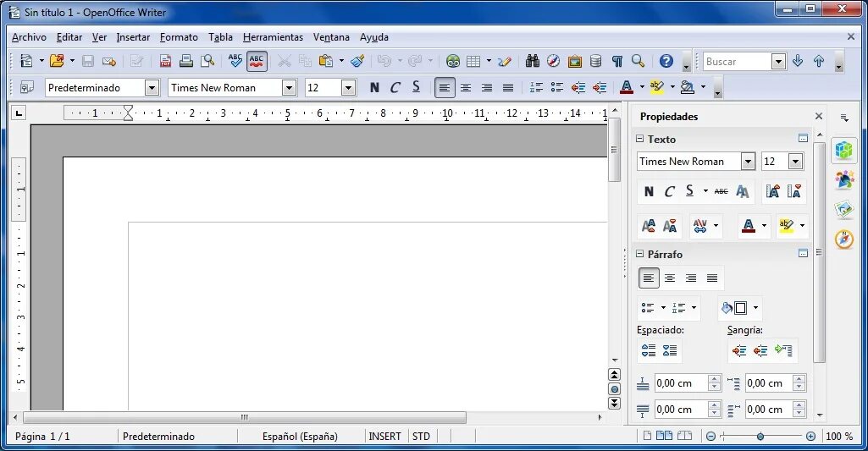Click the Gallery tab in sidebar deck

[x=844, y=209]
